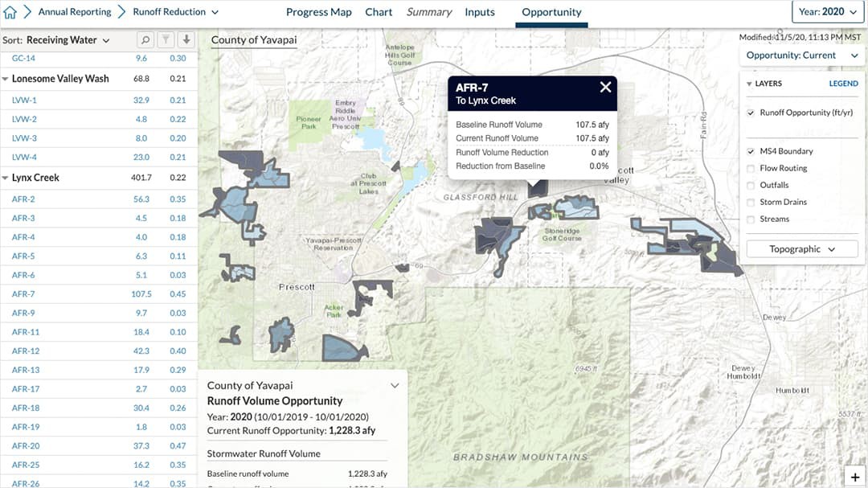Viewport: 868px width, 488px height.
Task: Collapse the County of Yavapai summary panel
Action: [x=395, y=386]
